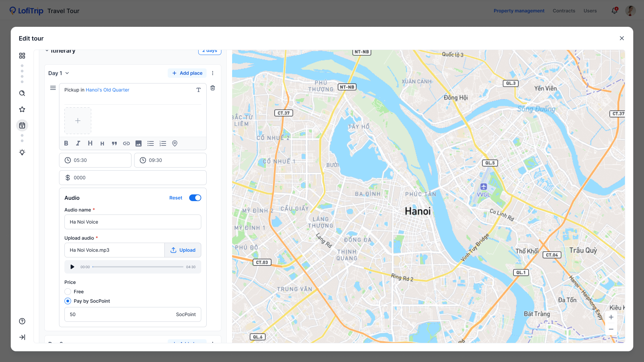Viewport: 644px width, 362px height.
Task: Open Day 1 more options menu
Action: (213, 73)
